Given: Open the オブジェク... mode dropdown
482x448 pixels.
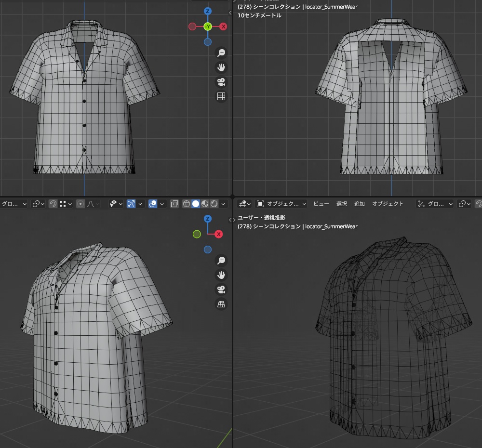Looking at the screenshot, I should click(281, 204).
